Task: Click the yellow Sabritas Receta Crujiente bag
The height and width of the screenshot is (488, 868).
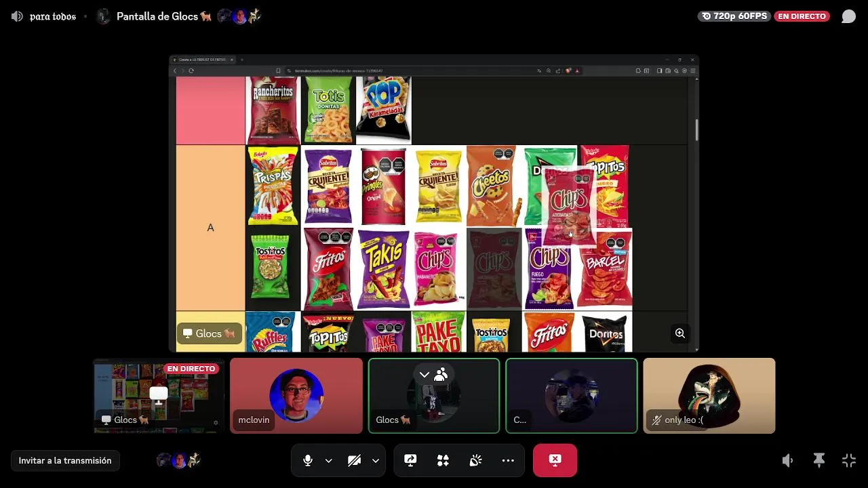Action: [x=439, y=186]
